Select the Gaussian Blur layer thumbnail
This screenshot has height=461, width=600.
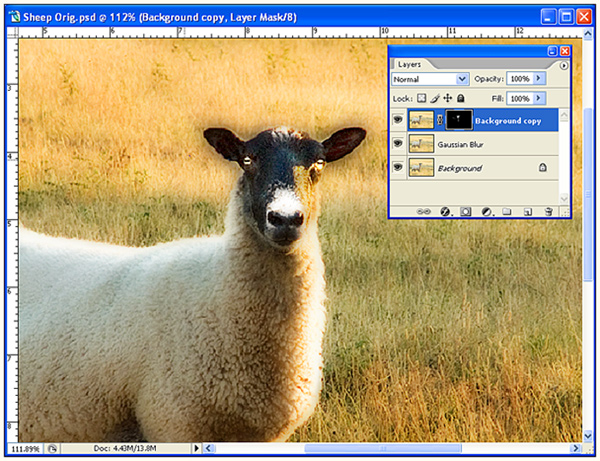click(421, 144)
